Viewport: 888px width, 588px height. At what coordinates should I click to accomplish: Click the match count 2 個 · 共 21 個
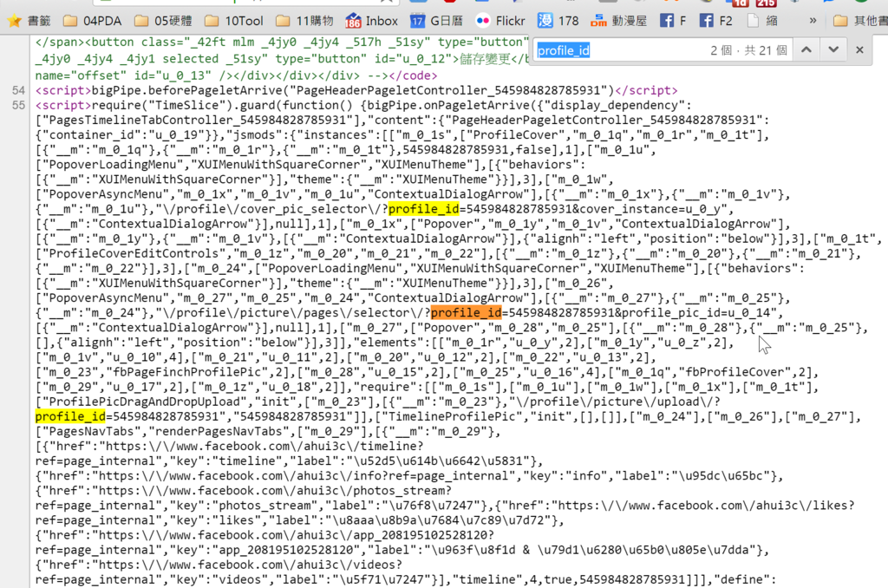[x=748, y=50]
